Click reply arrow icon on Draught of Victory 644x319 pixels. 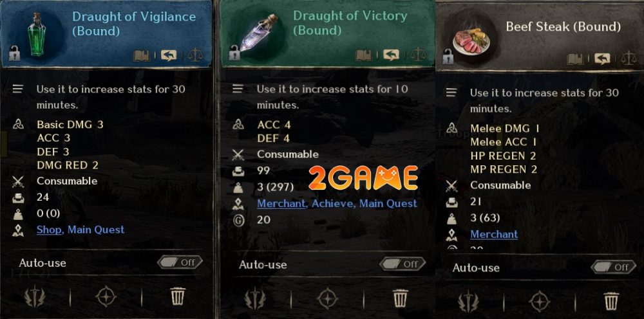point(391,55)
